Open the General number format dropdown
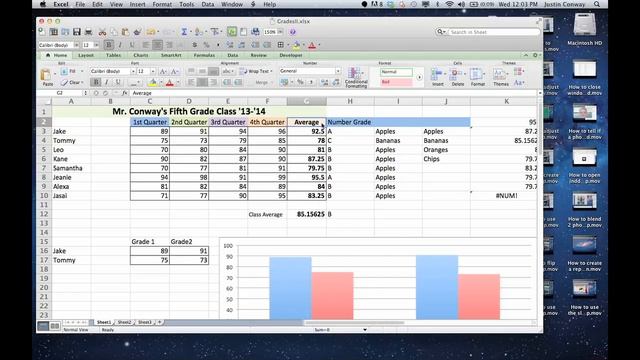The width and height of the screenshot is (640, 360). coord(338,71)
